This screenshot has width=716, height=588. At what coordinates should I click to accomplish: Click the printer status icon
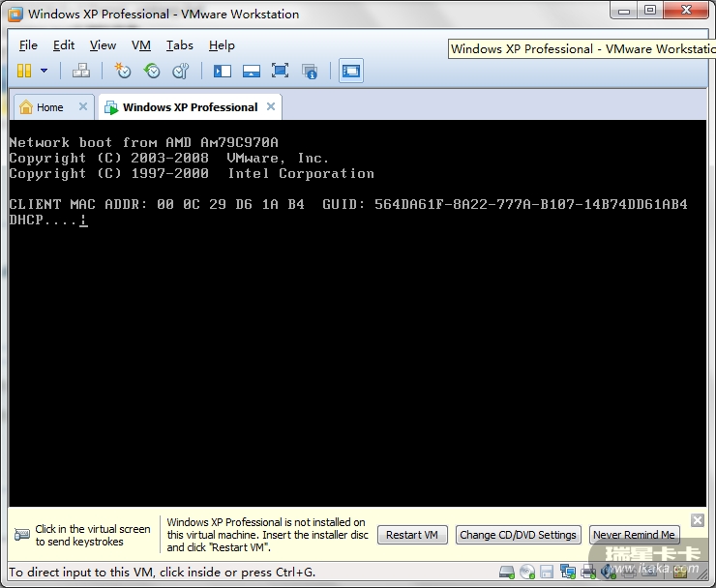(x=588, y=572)
